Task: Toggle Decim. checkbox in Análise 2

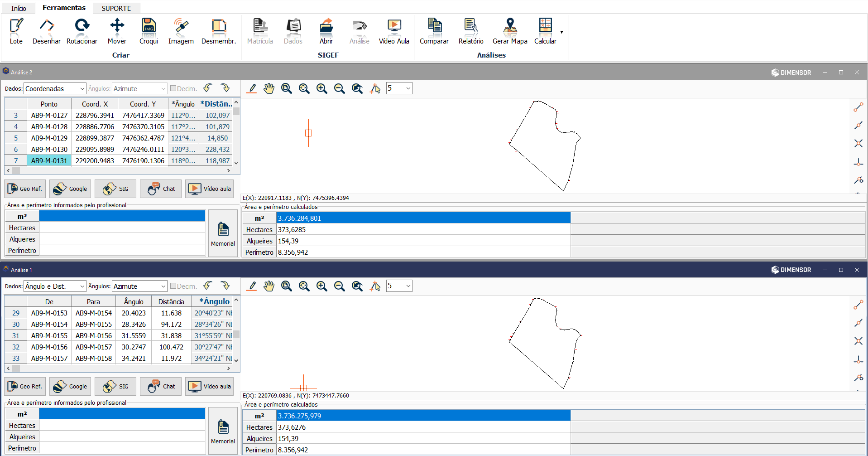Action: pos(173,88)
